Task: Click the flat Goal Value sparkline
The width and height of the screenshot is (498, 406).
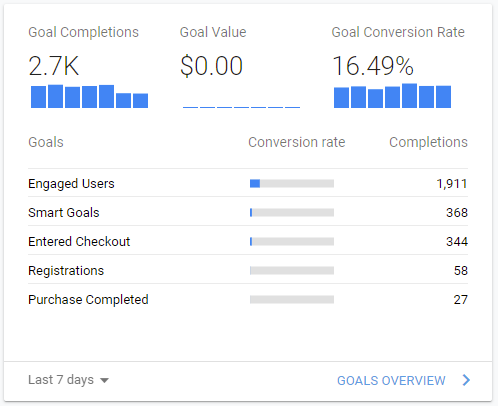Action: pyautogui.click(x=241, y=107)
